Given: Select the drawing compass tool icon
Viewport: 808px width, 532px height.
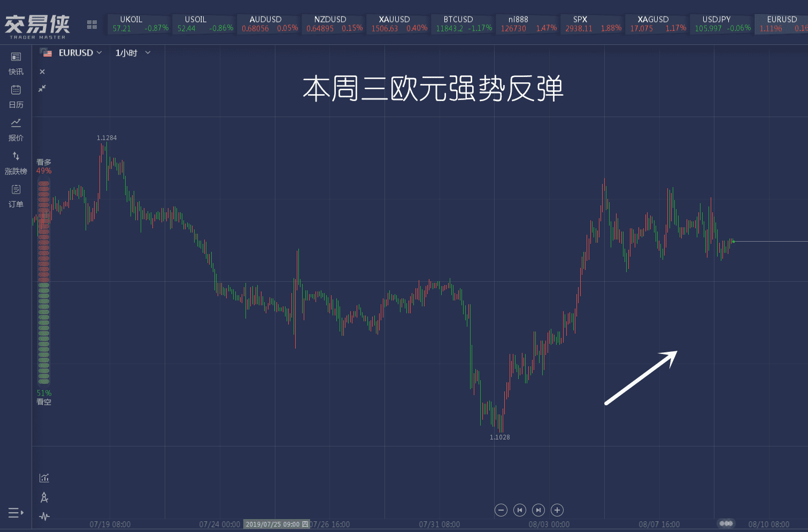Looking at the screenshot, I should [x=44, y=497].
